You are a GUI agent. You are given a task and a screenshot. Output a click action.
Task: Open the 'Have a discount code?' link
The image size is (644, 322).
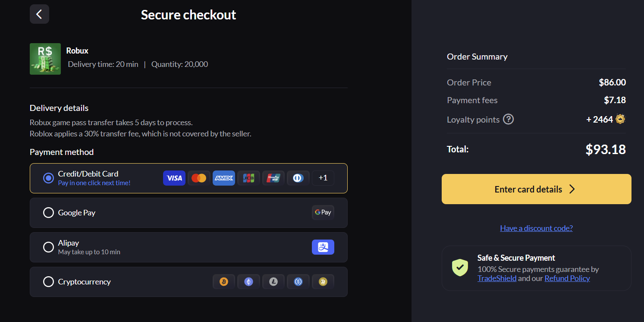click(x=536, y=228)
